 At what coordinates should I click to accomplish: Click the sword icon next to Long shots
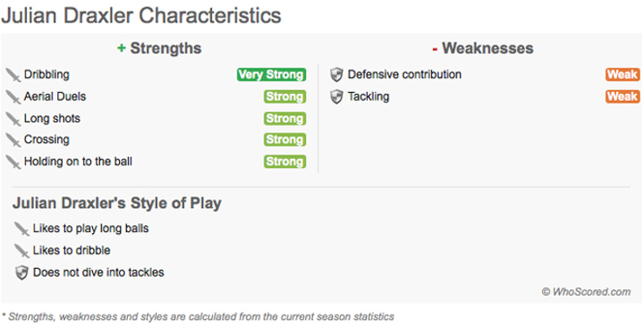click(13, 120)
